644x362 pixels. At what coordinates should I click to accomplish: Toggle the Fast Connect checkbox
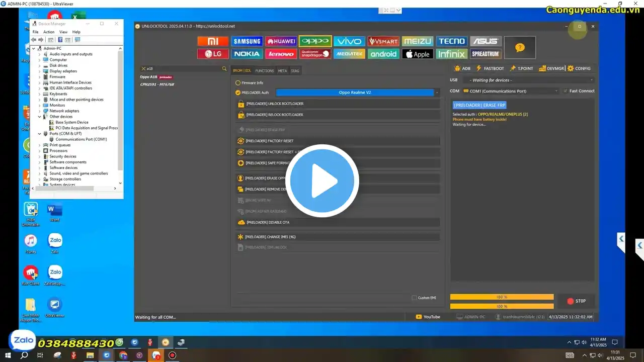tap(566, 91)
